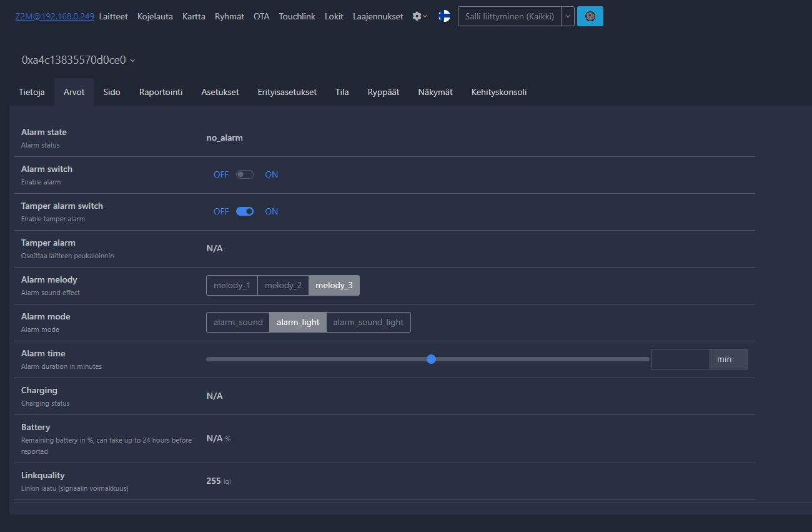Select melody_1 alarm melody
Viewport: 812px width, 532px height.
tap(232, 286)
